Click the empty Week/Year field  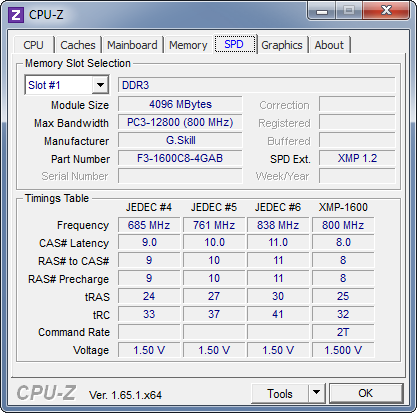[357, 176]
